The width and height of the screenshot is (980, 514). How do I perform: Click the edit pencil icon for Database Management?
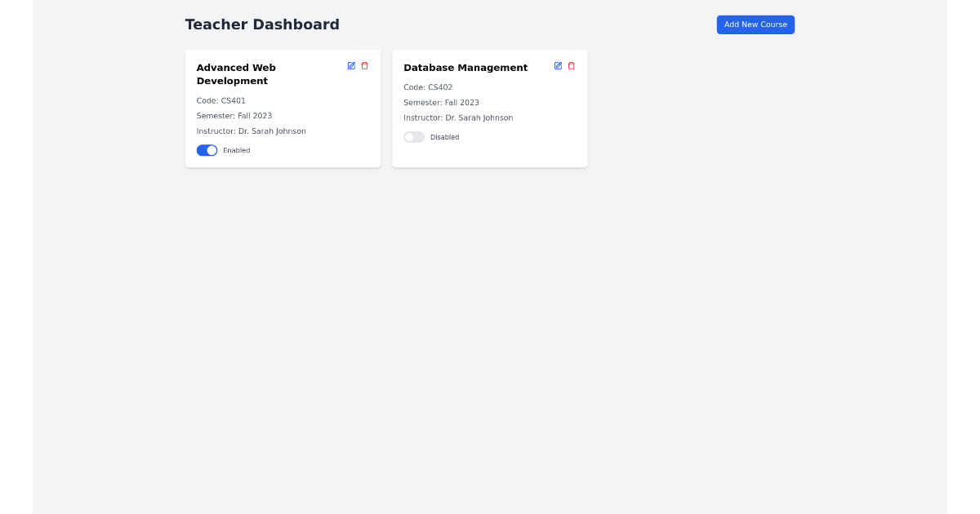point(558,66)
